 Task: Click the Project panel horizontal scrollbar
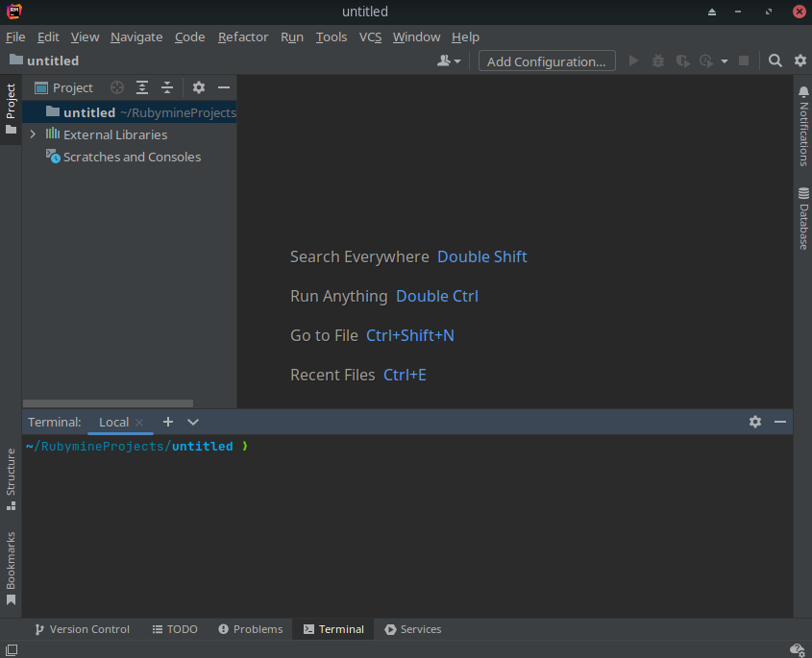click(108, 403)
